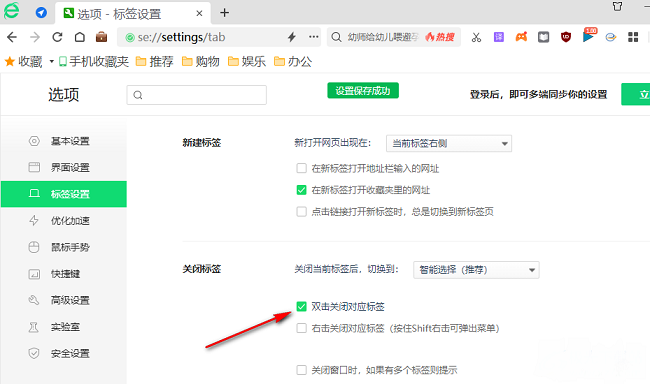Image resolution: width=650 pixels, height=384 pixels.
Task: Go back with the back arrow
Action: 12,37
